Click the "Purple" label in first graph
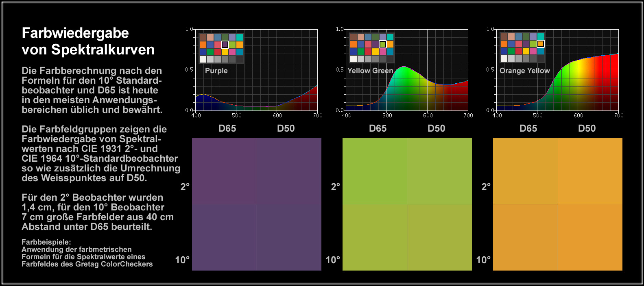This screenshot has height=286, width=644. coord(216,71)
